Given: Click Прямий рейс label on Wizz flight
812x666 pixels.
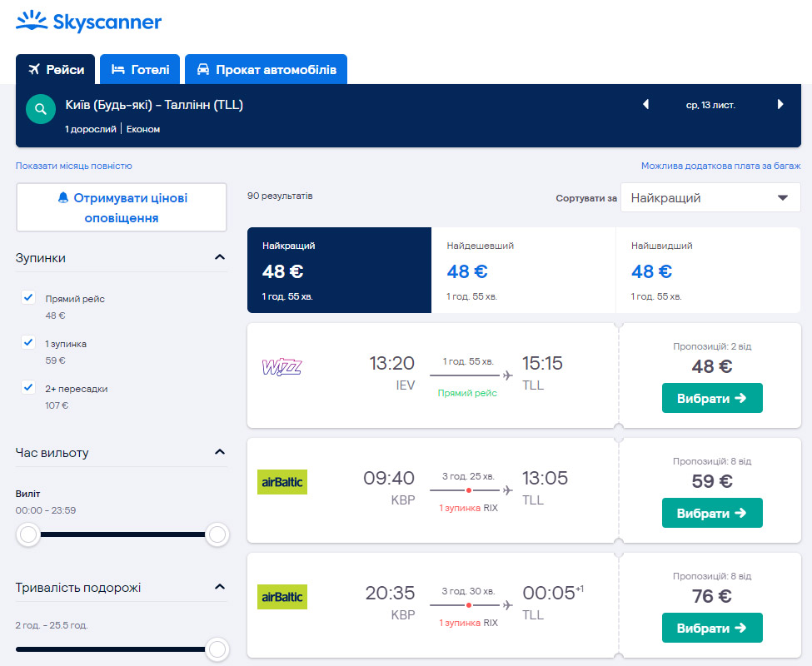Looking at the screenshot, I should (467, 393).
